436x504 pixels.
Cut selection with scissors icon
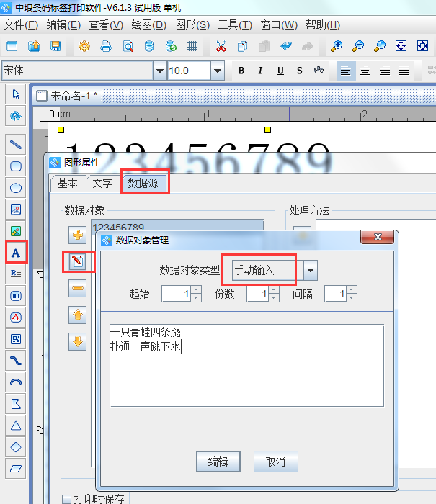click(x=221, y=46)
